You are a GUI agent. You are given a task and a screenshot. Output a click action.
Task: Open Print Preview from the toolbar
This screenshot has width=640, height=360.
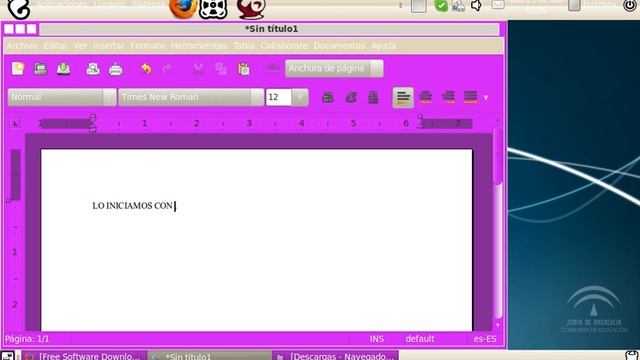click(93, 69)
